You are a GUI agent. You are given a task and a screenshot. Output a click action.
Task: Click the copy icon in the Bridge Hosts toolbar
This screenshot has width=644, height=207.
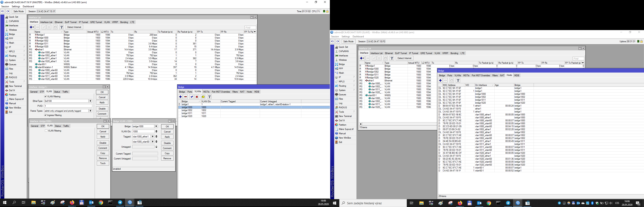click(x=452, y=80)
